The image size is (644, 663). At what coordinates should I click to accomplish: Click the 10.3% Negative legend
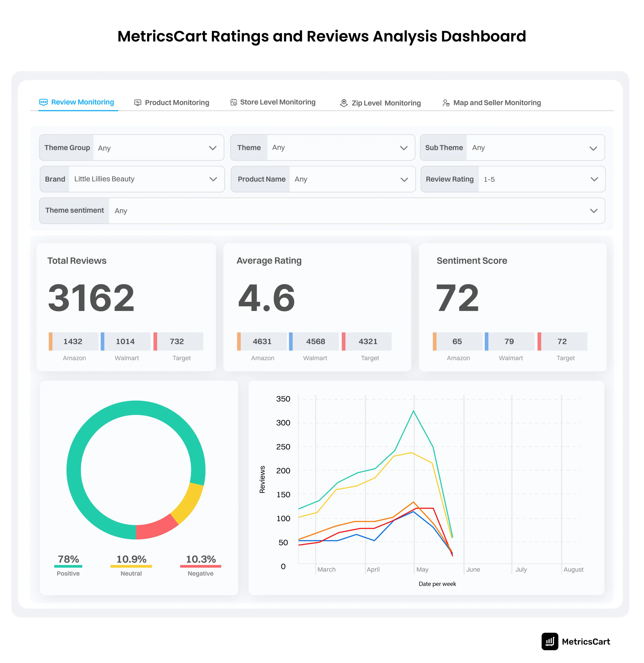(x=201, y=566)
